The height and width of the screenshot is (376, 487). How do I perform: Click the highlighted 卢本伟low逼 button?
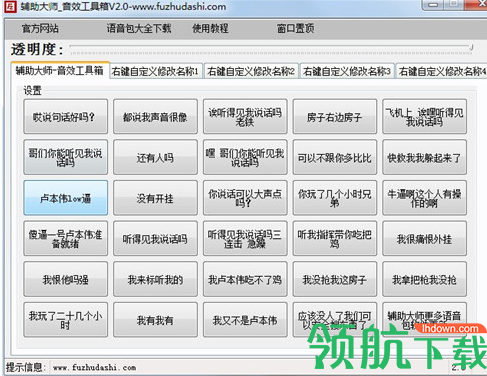tap(66, 198)
